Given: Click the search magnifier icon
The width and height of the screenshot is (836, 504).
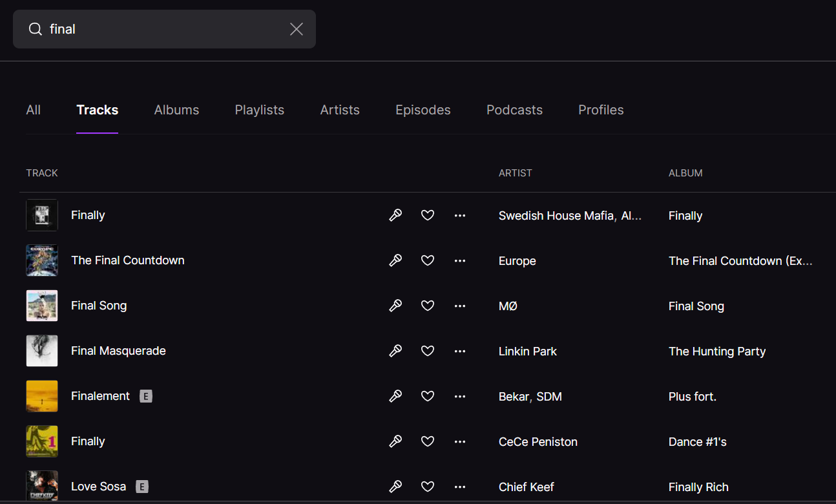Looking at the screenshot, I should [35, 29].
